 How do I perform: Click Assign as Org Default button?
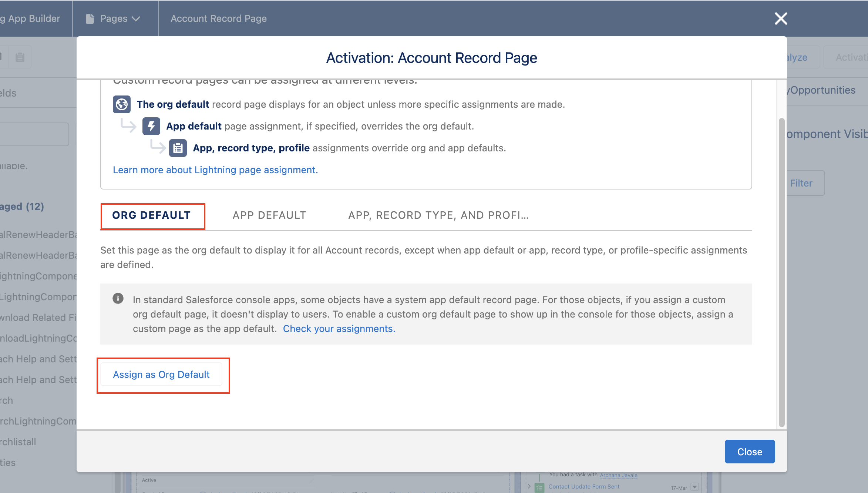coord(161,375)
